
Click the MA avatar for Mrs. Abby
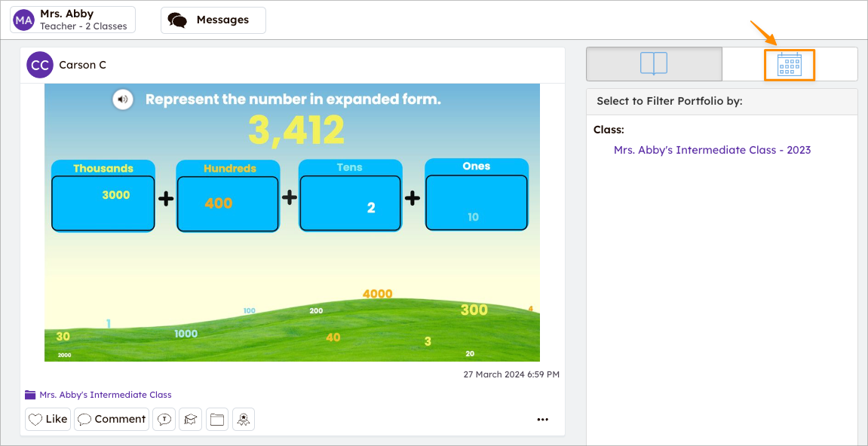pos(24,20)
